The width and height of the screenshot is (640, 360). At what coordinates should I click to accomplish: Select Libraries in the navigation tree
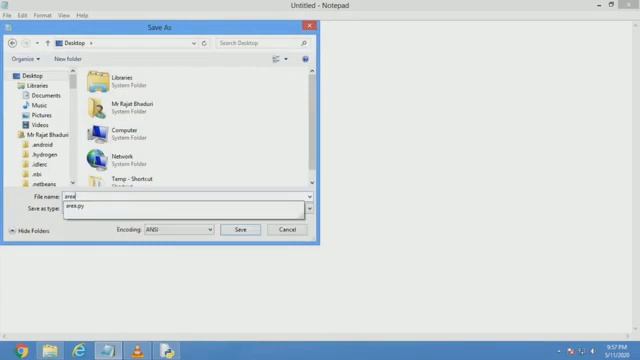click(x=37, y=86)
